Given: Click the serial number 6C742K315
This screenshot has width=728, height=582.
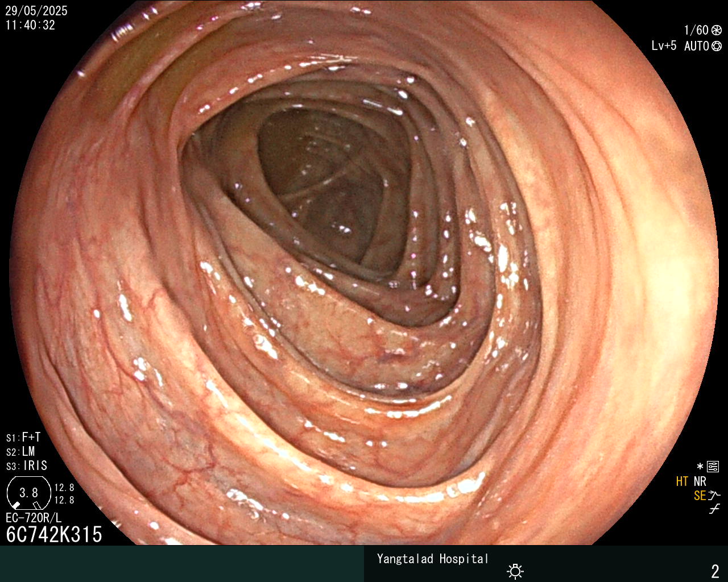Looking at the screenshot, I should [54, 534].
